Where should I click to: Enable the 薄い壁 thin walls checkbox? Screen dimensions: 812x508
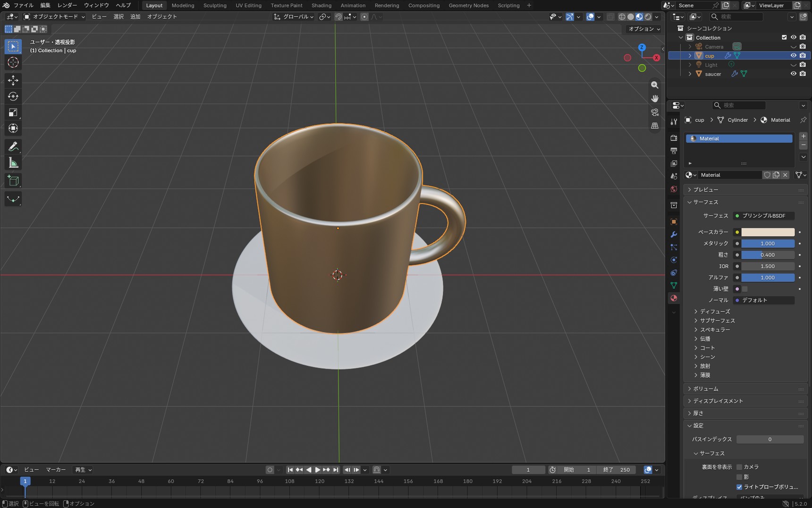(744, 289)
